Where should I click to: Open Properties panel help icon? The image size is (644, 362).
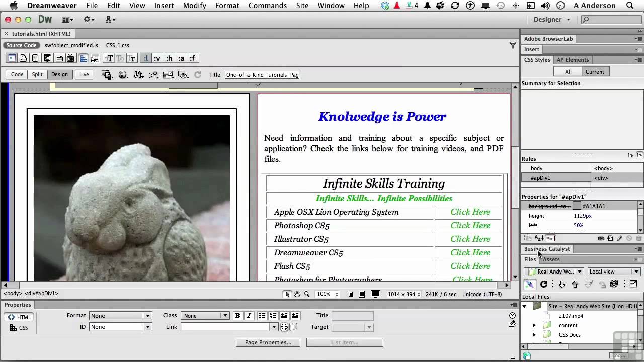512,316
